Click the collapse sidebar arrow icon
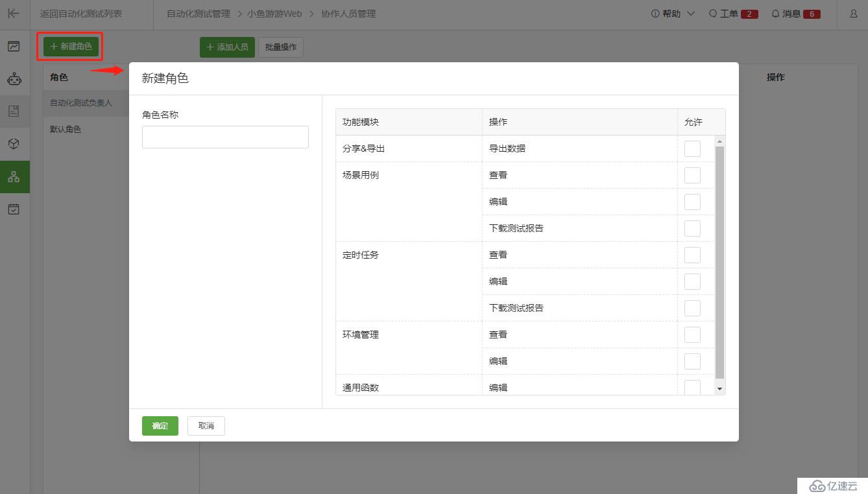The image size is (868, 494). pos(14,13)
